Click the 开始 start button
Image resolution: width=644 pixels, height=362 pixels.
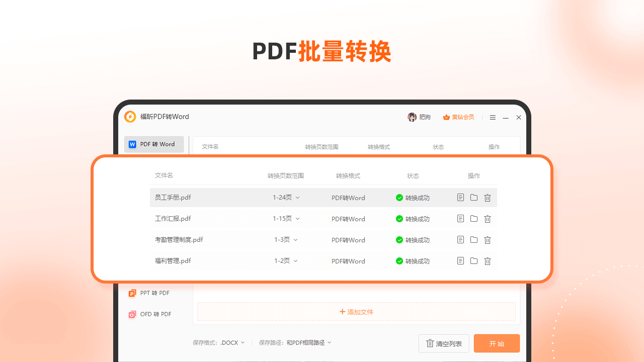(497, 343)
